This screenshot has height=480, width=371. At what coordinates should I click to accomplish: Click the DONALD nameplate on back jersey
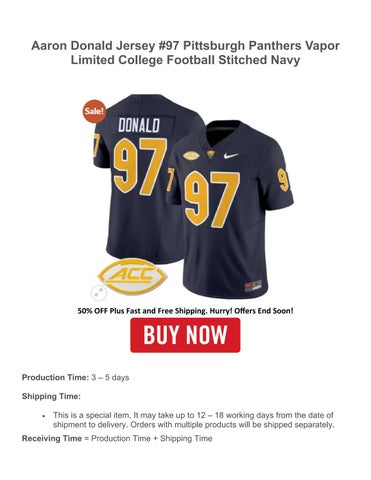tap(139, 126)
